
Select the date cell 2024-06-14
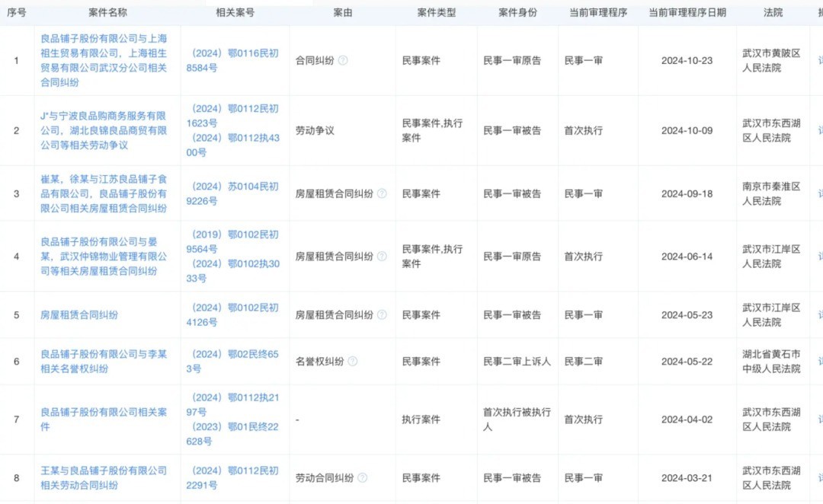(x=687, y=257)
